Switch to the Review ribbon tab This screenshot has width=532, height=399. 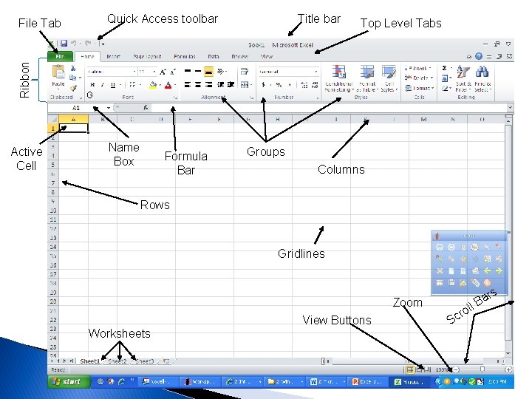pos(240,57)
